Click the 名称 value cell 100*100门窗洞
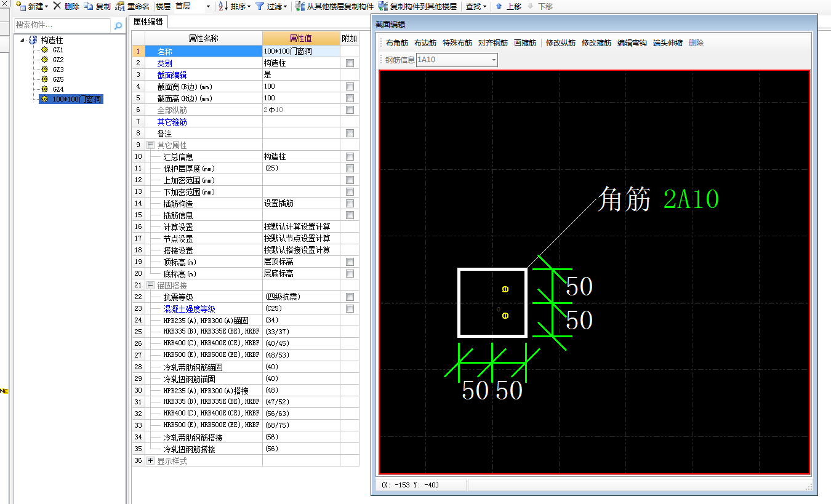The width and height of the screenshot is (831, 504). [x=301, y=52]
